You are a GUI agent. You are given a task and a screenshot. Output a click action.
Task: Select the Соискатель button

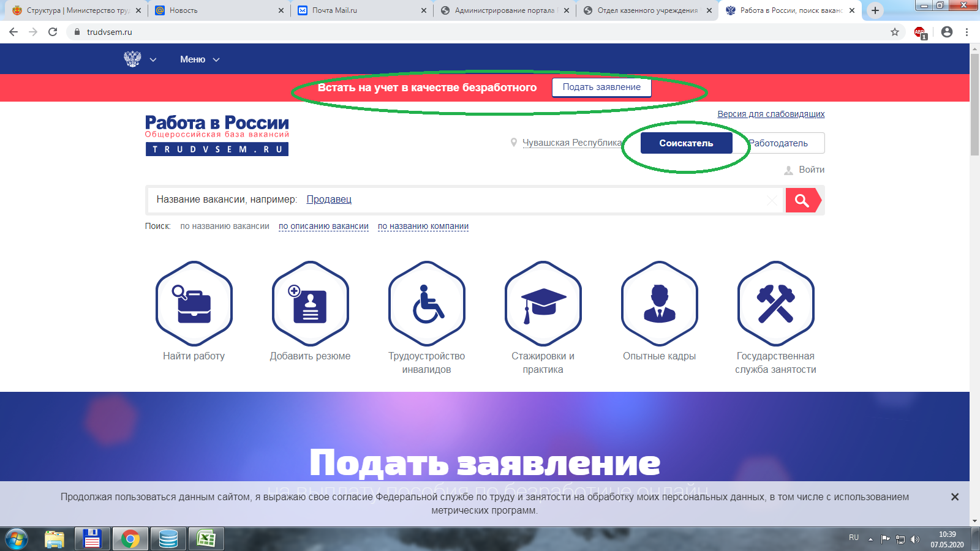pos(686,143)
